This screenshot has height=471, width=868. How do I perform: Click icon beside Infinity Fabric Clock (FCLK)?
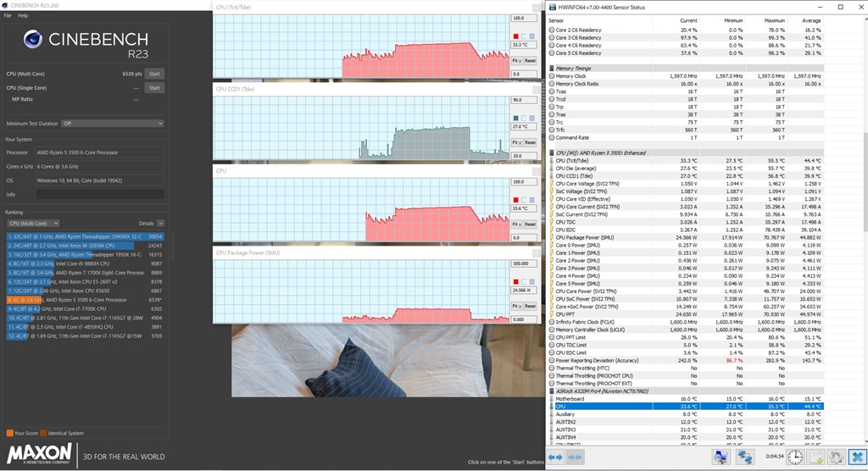(552, 322)
